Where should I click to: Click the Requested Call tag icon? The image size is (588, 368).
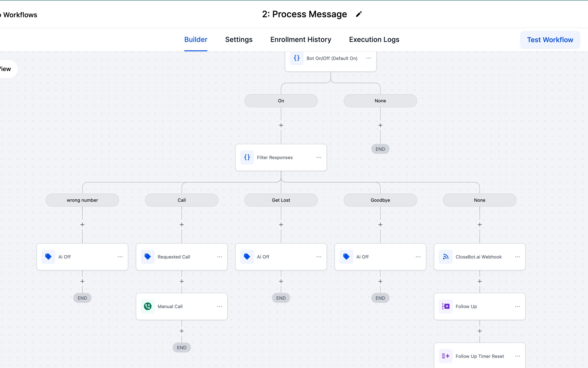[x=147, y=257]
